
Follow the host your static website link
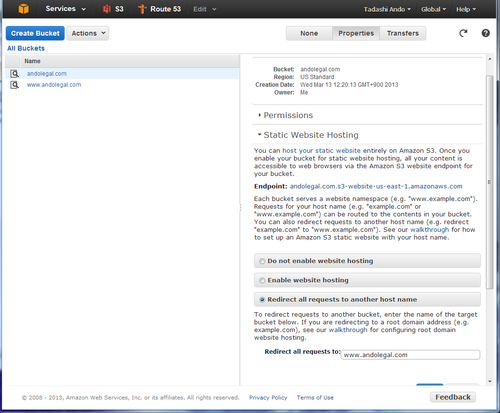click(321, 151)
